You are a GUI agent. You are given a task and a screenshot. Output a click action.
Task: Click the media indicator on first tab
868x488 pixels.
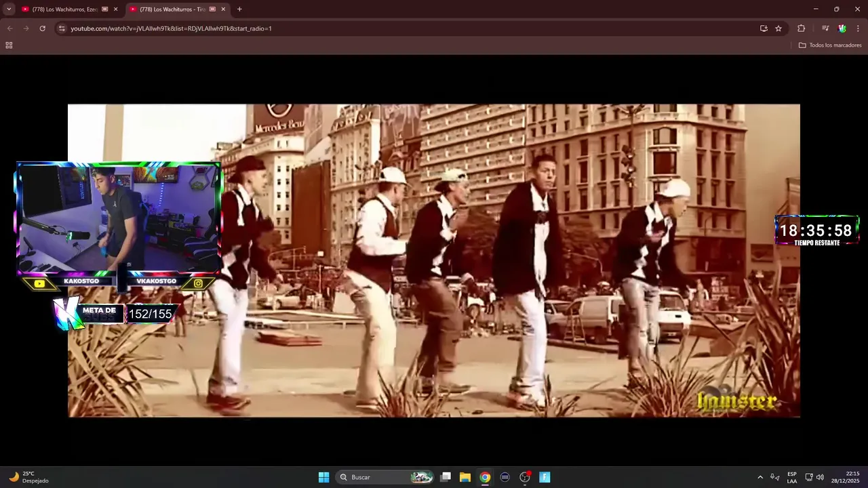pos(104,9)
